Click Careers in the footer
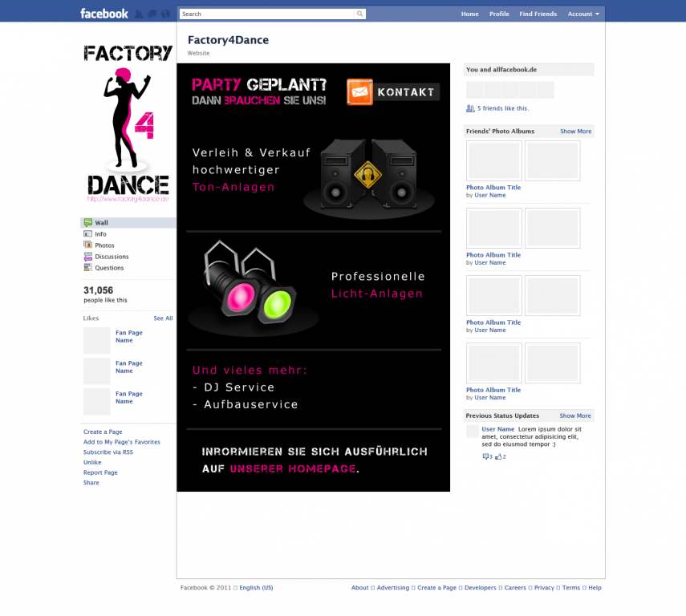Screen dimensions: 686x616 [x=515, y=588]
